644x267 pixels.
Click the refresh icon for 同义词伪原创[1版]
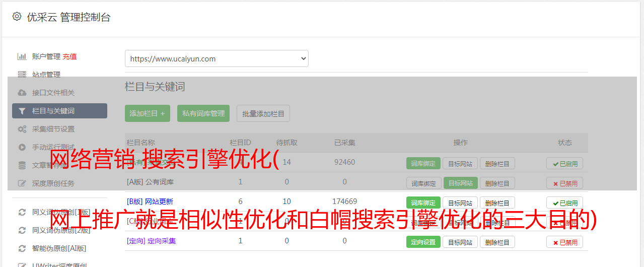(x=22, y=212)
